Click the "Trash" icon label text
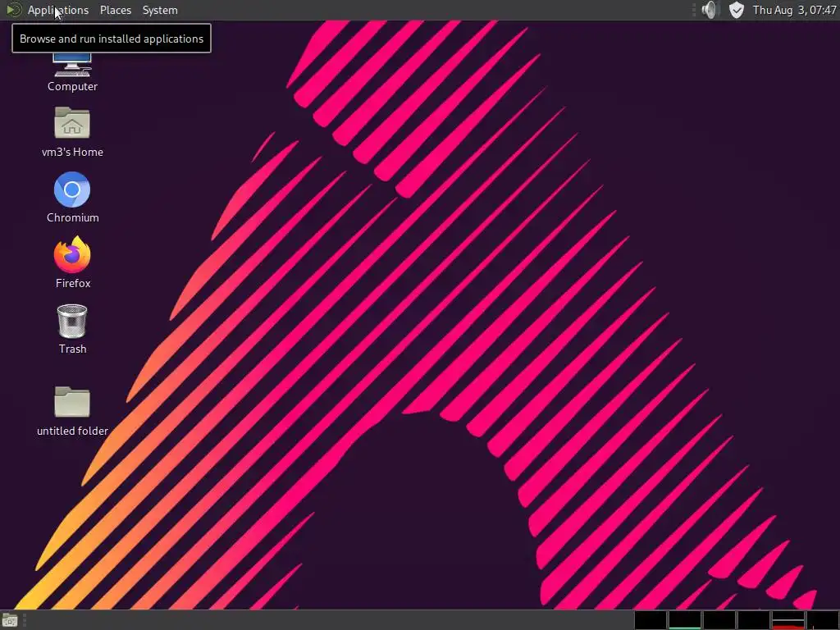This screenshot has height=630, width=840. tap(72, 349)
